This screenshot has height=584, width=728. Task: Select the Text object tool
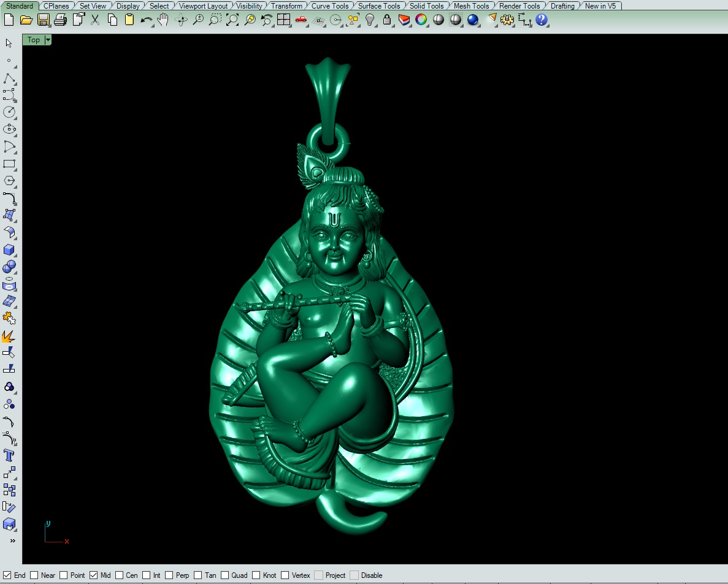pos(9,455)
